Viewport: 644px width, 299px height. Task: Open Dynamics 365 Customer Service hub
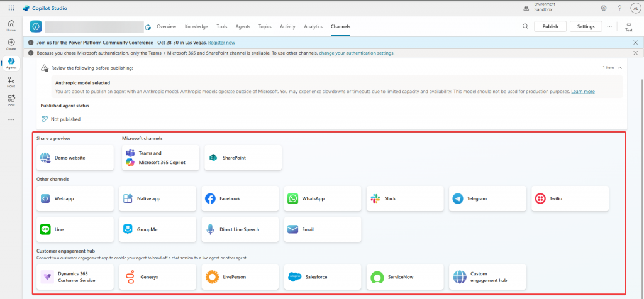(x=75, y=277)
